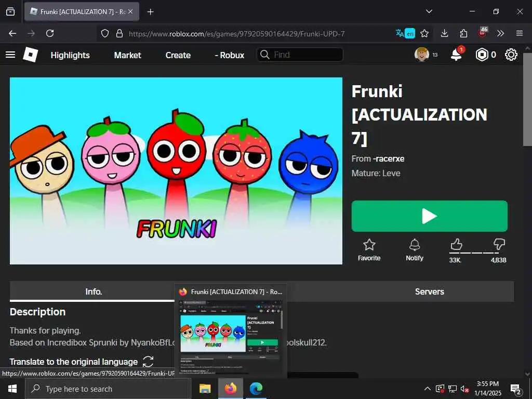Start the game with green play button
Viewport: 532px width, 399px height.
(x=430, y=216)
